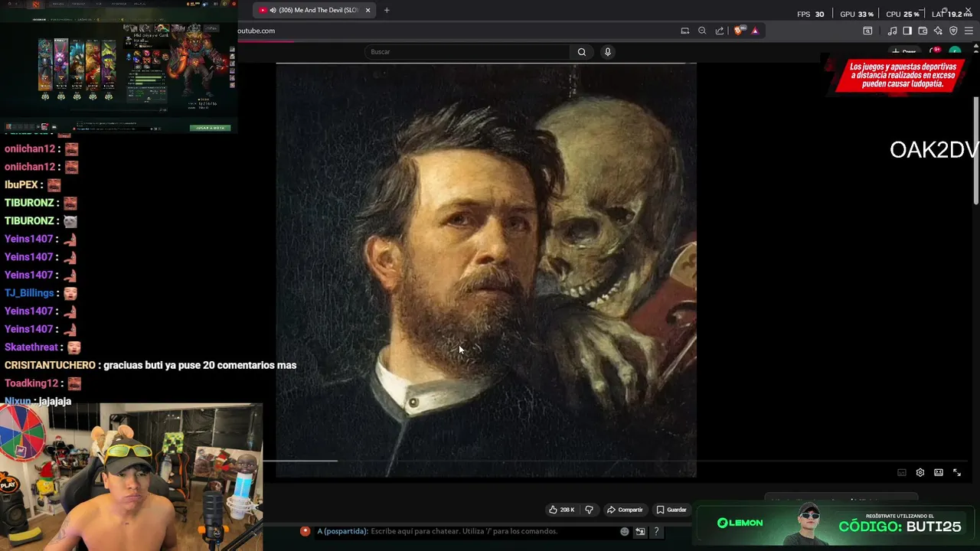Open the video settings gear
The width and height of the screenshot is (980, 551).
click(x=920, y=473)
